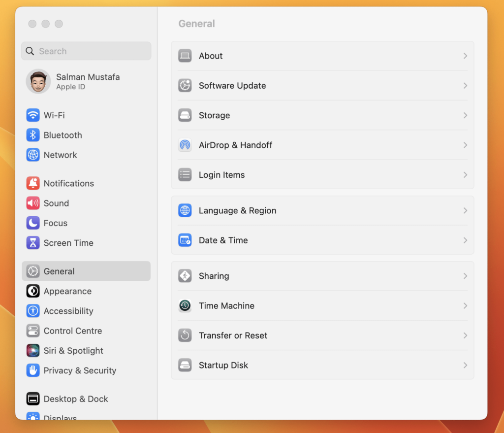Expand the Sharing row chevron
The height and width of the screenshot is (433, 504).
pyautogui.click(x=465, y=276)
